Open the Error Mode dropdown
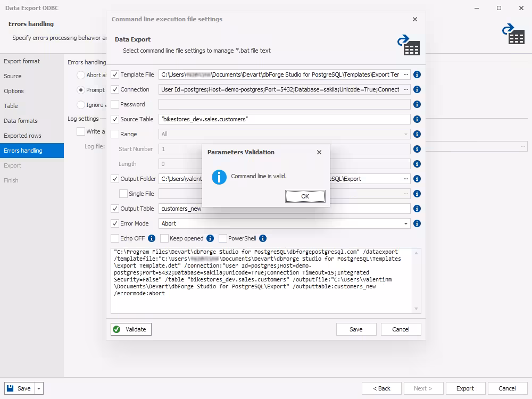The height and width of the screenshot is (399, 532). [406, 223]
